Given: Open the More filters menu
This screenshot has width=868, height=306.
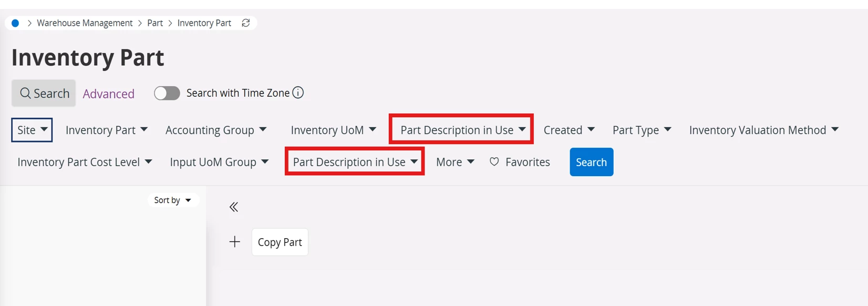Looking at the screenshot, I should (x=455, y=162).
